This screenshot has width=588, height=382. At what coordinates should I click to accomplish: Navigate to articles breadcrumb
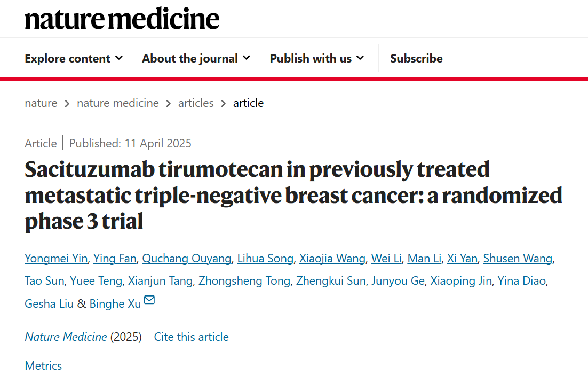(x=196, y=103)
